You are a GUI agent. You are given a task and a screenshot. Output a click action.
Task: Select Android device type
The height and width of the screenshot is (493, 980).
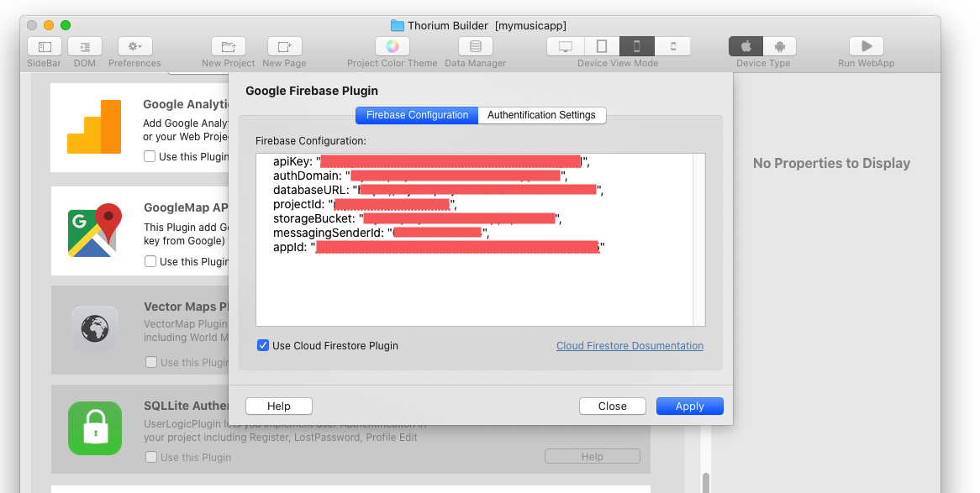tap(779, 47)
